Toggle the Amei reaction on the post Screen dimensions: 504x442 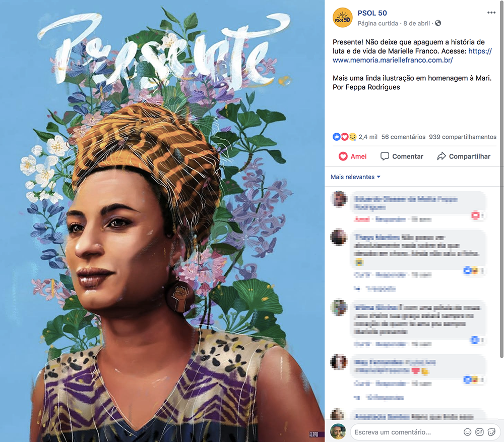click(x=352, y=156)
